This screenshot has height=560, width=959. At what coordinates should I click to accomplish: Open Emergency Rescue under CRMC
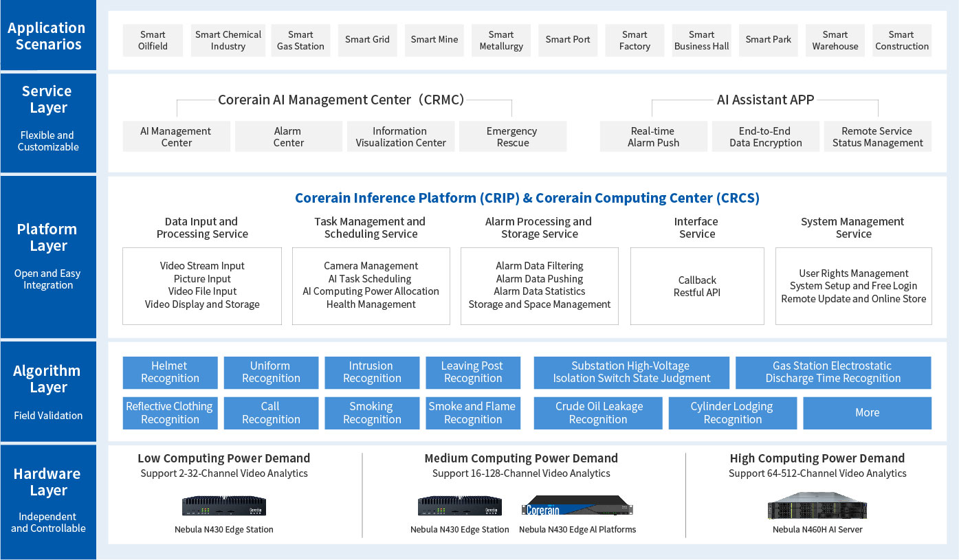(512, 137)
